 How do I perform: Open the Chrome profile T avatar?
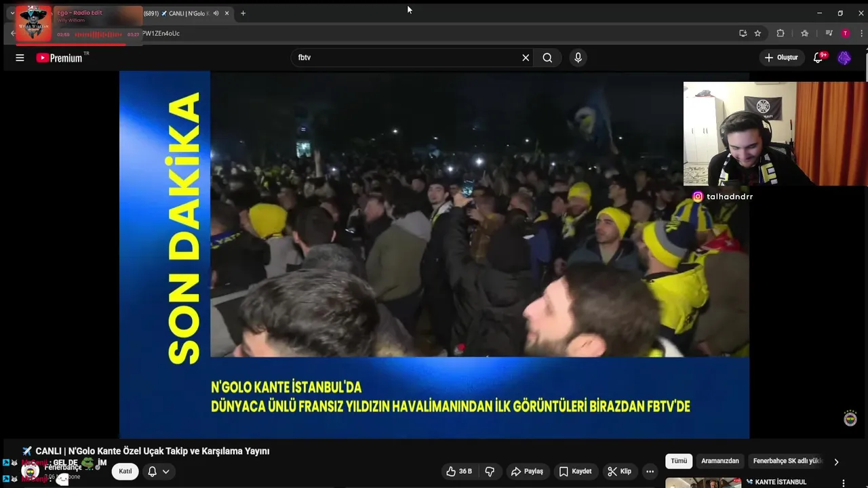845,33
